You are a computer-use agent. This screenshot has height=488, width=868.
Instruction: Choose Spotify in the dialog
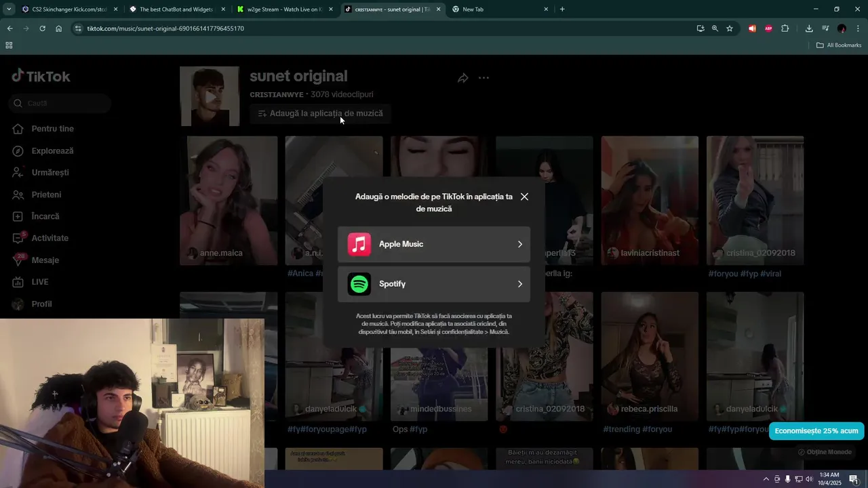click(x=434, y=284)
